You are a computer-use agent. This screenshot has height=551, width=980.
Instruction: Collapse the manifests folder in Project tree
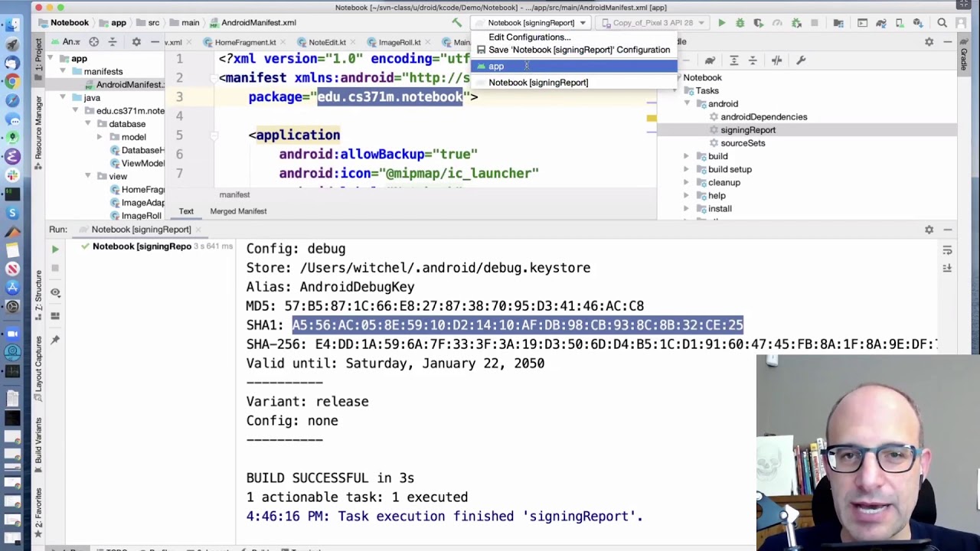[x=63, y=72]
